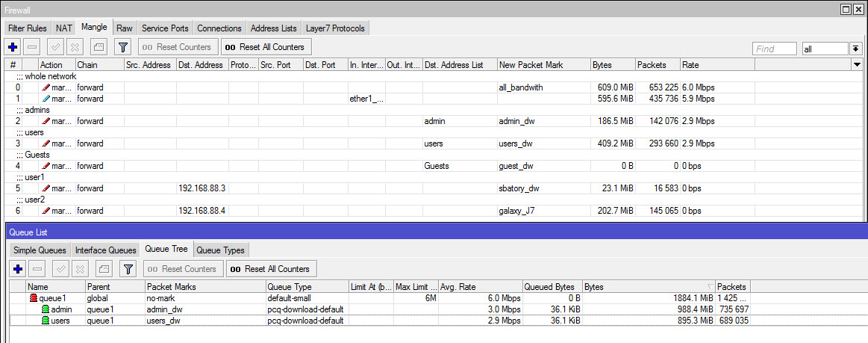
Task: Open the Address Lists tab
Action: 273,28
